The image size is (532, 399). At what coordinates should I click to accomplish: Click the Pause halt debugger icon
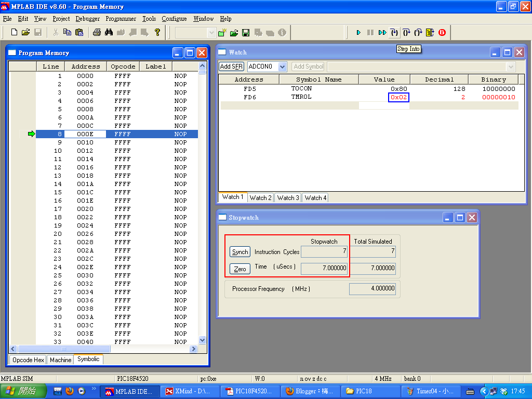point(370,33)
